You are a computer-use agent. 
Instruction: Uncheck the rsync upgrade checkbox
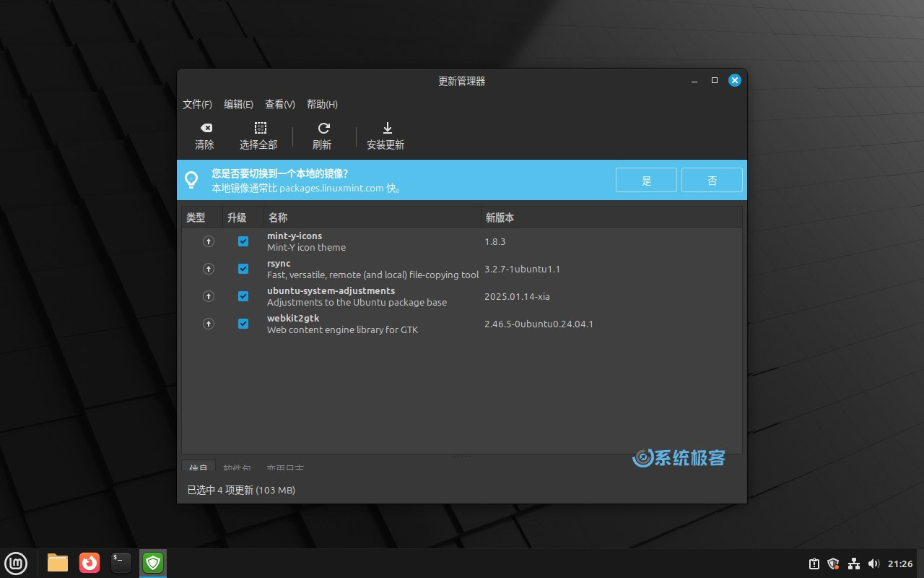pyautogui.click(x=243, y=269)
